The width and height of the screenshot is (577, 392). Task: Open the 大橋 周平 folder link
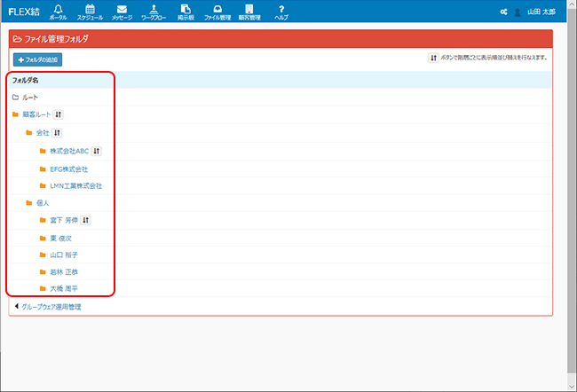pos(64,288)
